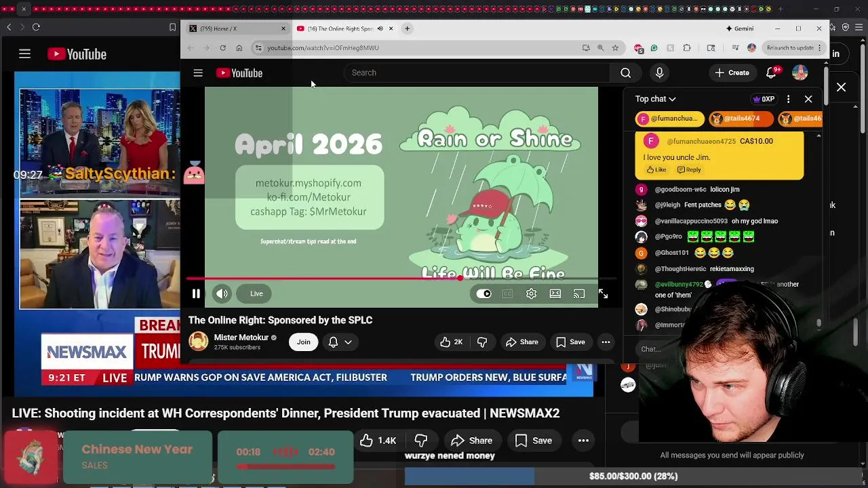Click the @goodboom-w6c chat username
Viewport: 868px width, 488px height.
click(680, 190)
